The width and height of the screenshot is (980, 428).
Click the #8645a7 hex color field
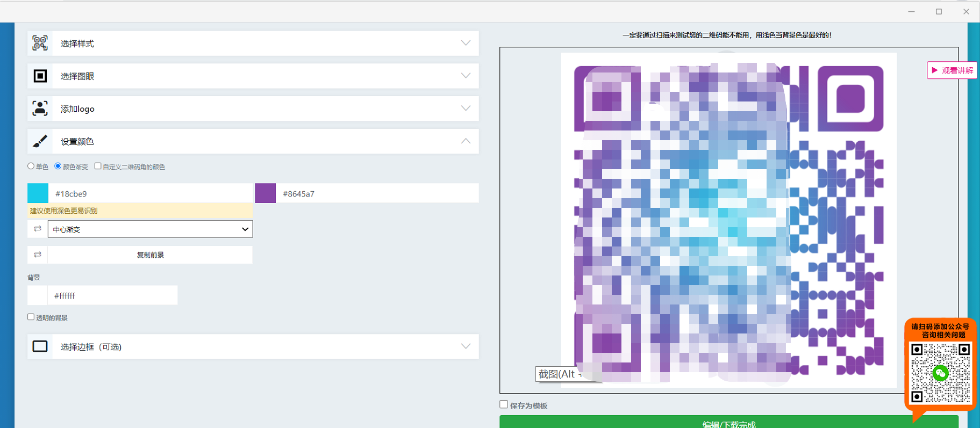click(377, 193)
